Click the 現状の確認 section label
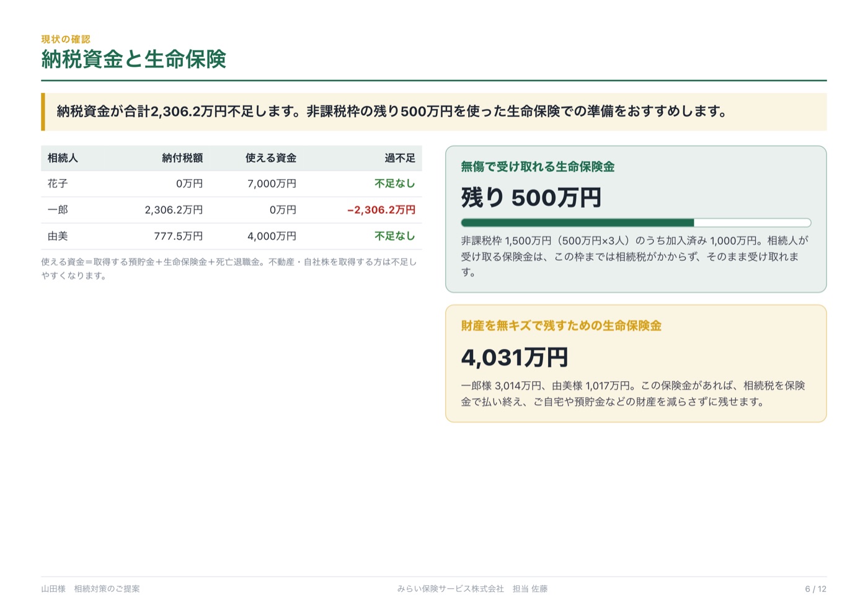Image resolution: width=868 pixels, height=613 pixels. pos(66,39)
